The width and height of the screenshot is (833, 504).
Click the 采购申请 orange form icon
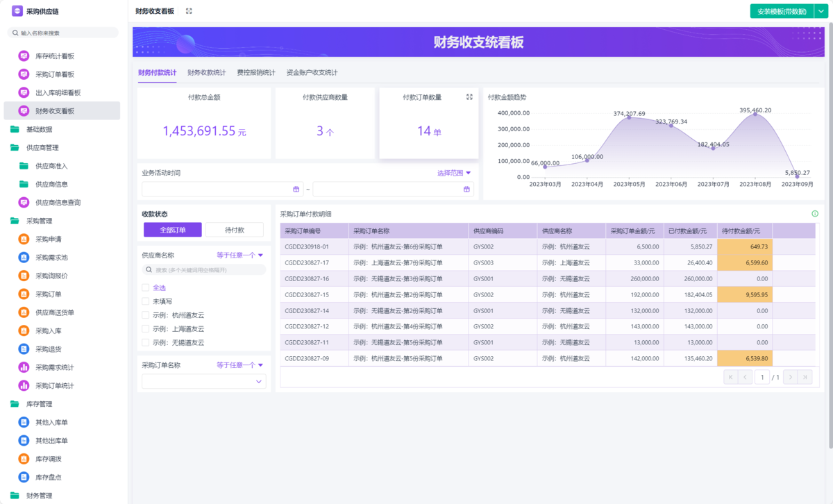(24, 240)
